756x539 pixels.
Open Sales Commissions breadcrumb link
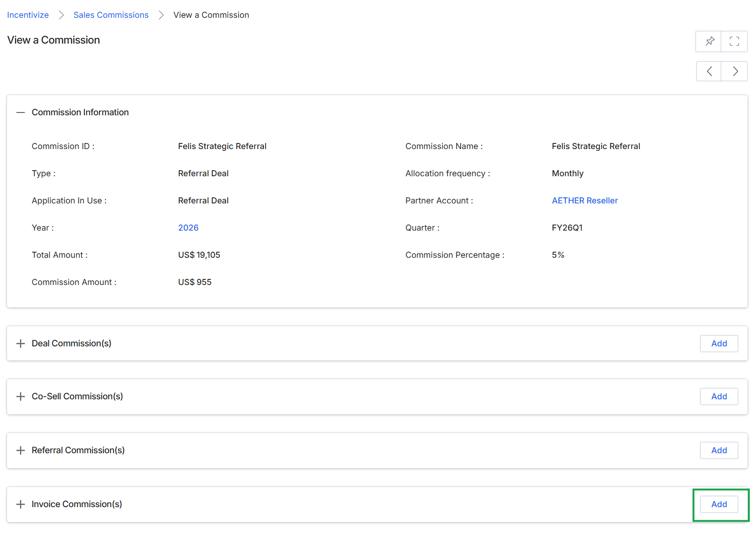(x=111, y=15)
